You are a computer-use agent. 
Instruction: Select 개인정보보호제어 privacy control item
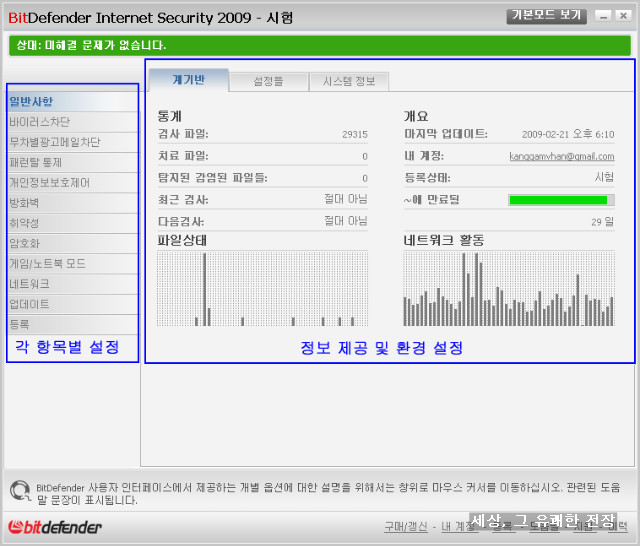coord(73,183)
